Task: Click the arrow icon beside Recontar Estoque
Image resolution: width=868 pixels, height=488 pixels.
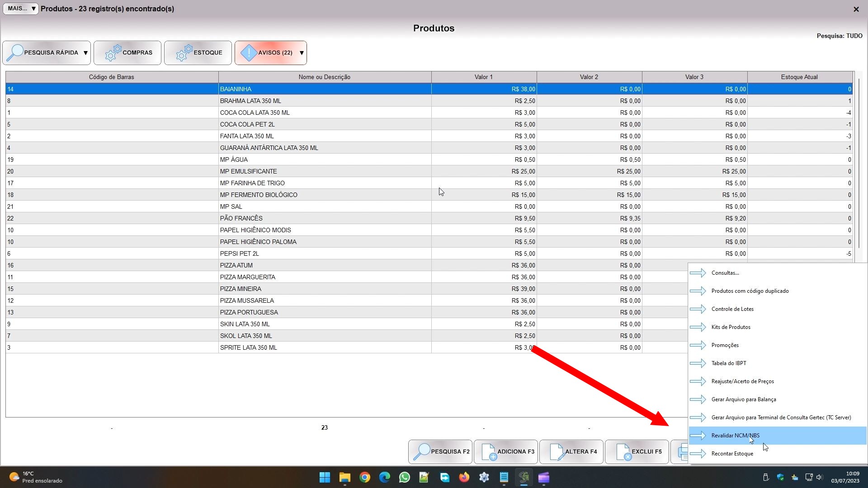Action: (698, 454)
